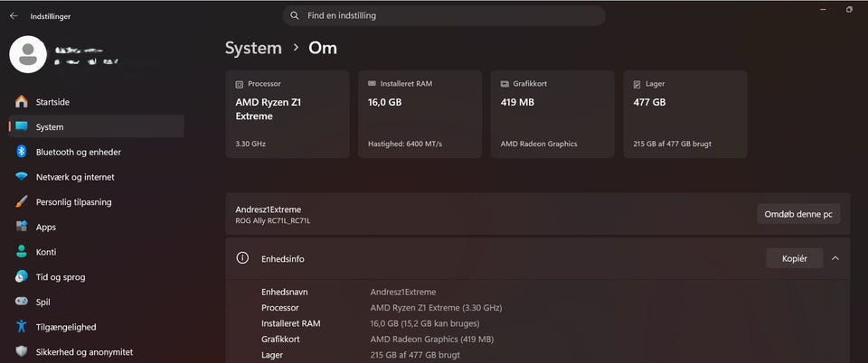Viewport: 868px width, 363px height.
Task: Click the Startside home icon
Action: point(22,102)
